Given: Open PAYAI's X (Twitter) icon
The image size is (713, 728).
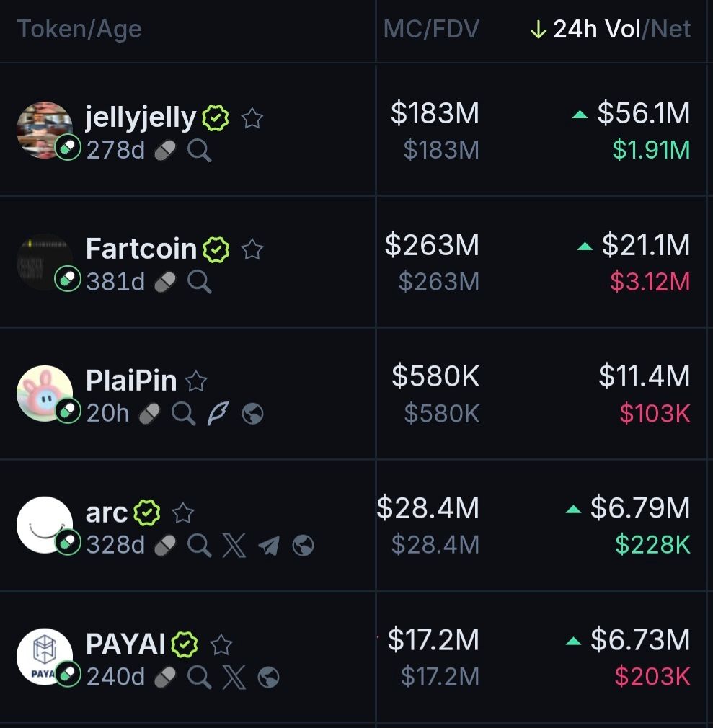Looking at the screenshot, I should pos(234,678).
